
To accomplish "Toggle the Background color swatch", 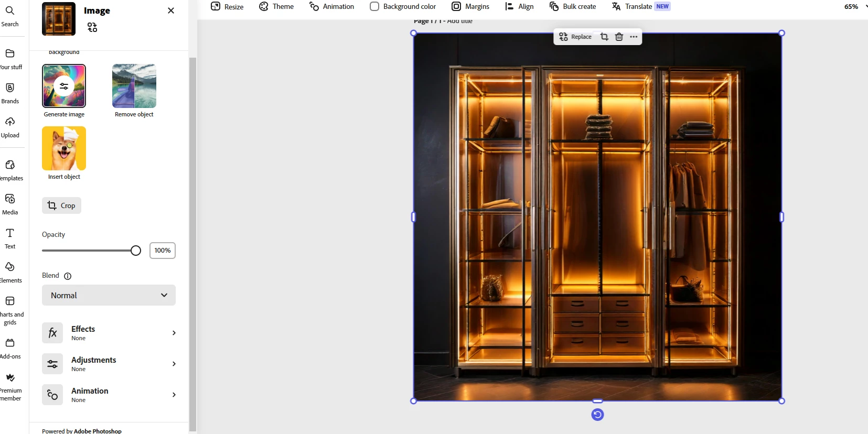I will (x=374, y=6).
